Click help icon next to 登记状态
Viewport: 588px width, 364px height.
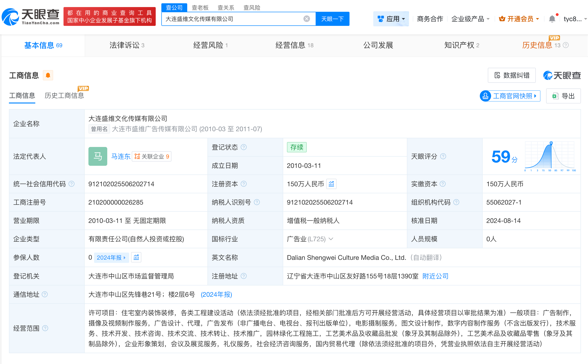click(244, 147)
